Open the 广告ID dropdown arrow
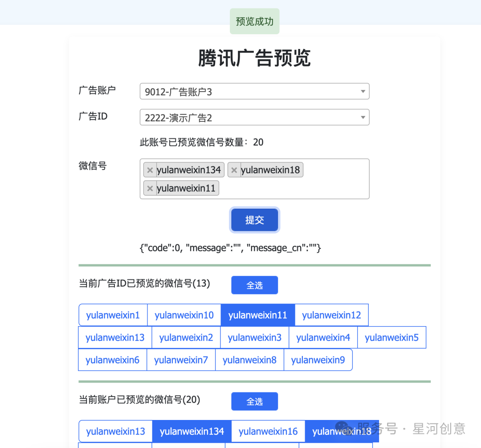 pos(363,117)
